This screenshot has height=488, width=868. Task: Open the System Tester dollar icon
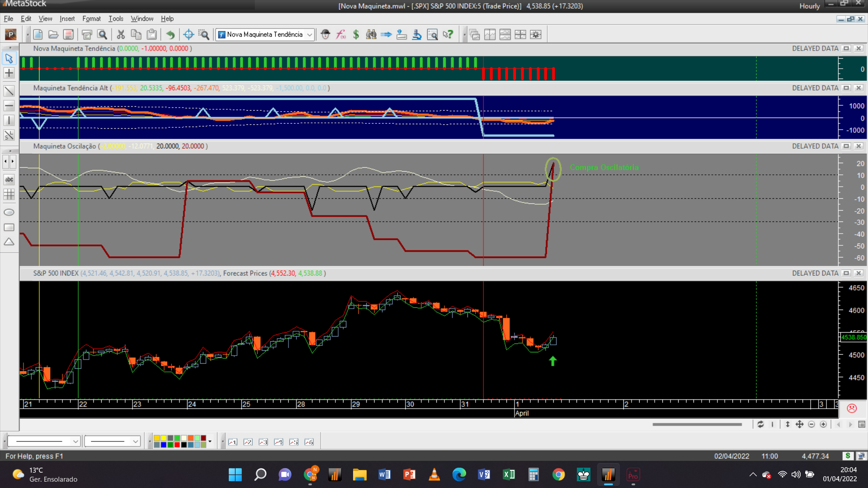356,34
